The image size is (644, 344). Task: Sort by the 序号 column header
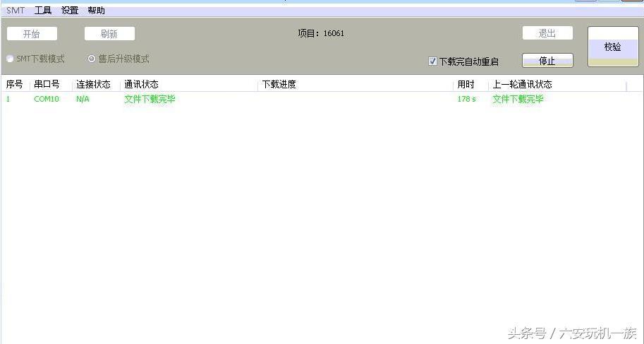pyautogui.click(x=15, y=84)
